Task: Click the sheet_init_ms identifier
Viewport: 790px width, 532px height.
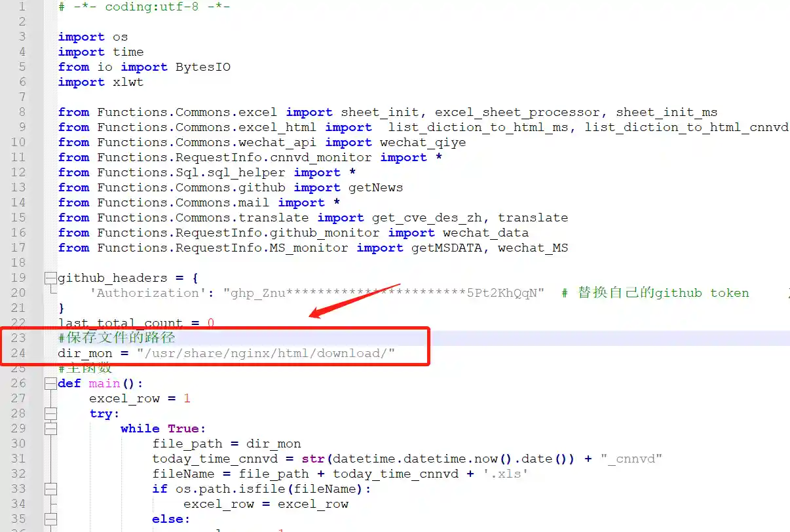Action: coord(667,113)
